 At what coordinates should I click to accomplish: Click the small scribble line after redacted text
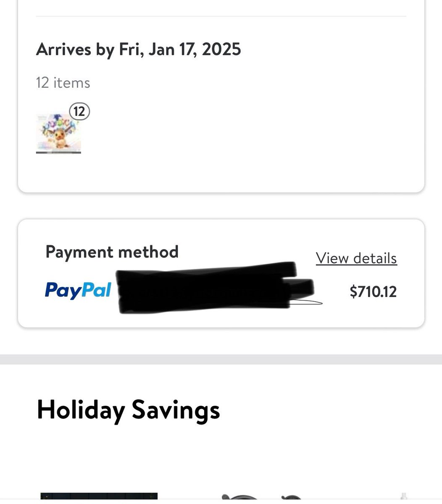point(305,302)
